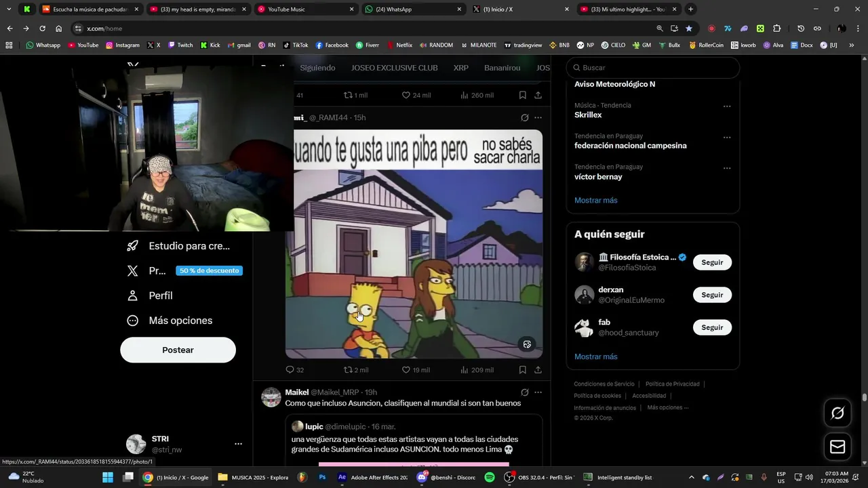Screen dimensions: 868x488
Task: Open Perfil in the sidebar
Action: click(151, 296)
